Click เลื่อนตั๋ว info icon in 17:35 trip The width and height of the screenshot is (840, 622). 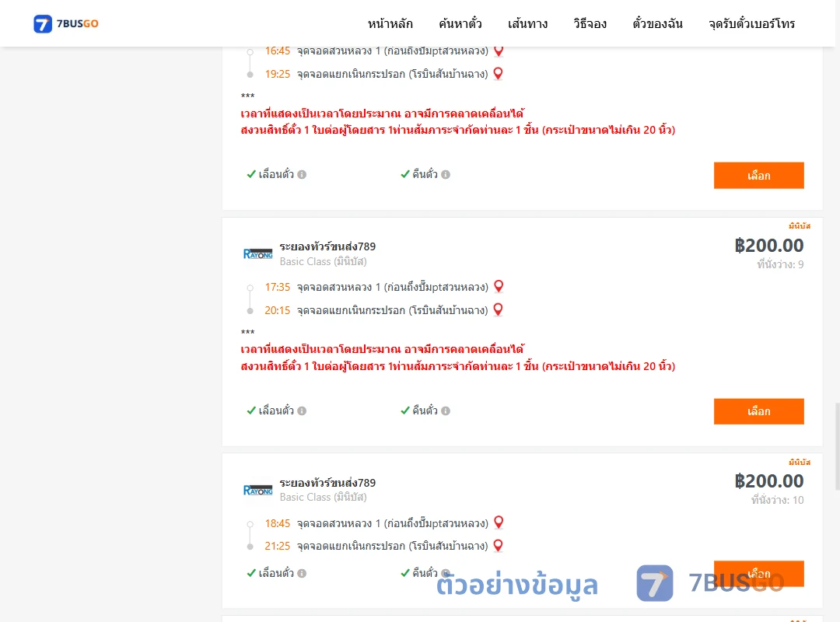pos(302,411)
